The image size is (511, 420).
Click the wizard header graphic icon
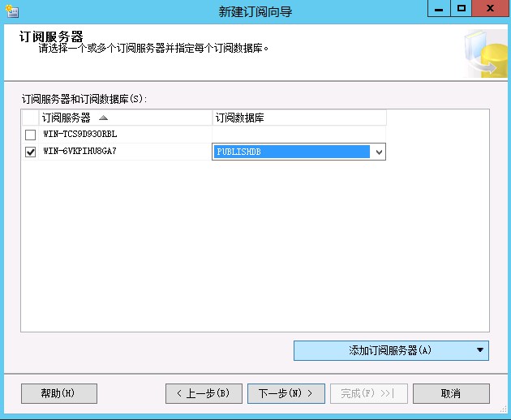pos(485,54)
